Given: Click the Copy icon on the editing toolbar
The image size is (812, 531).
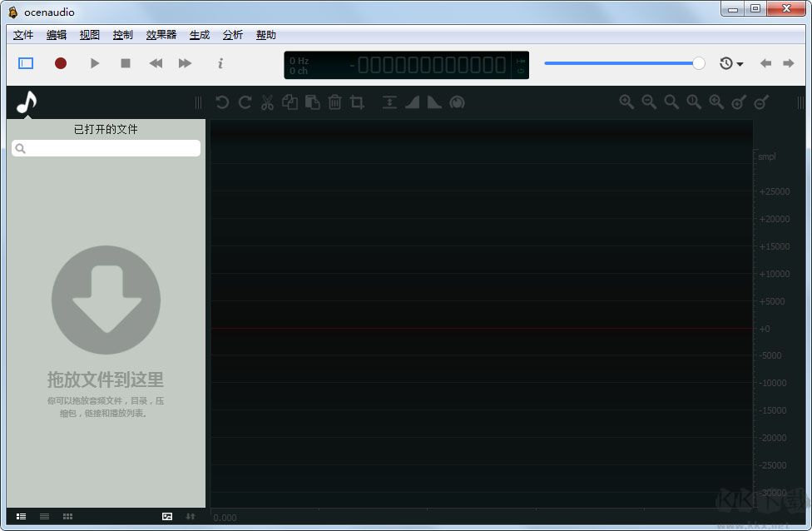Looking at the screenshot, I should tap(290, 102).
